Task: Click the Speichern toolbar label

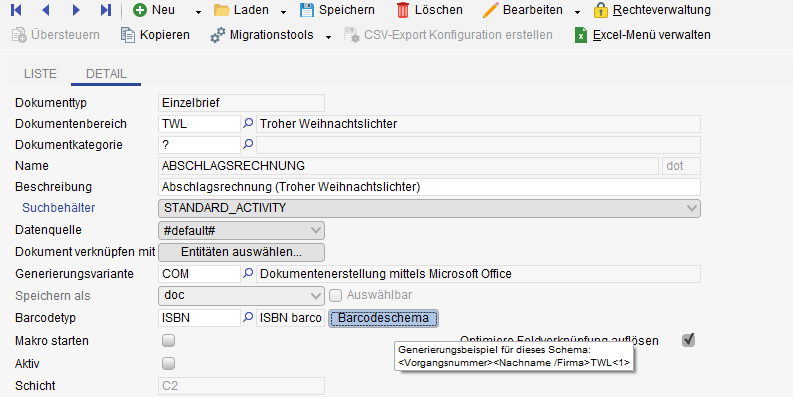Action: point(347,10)
